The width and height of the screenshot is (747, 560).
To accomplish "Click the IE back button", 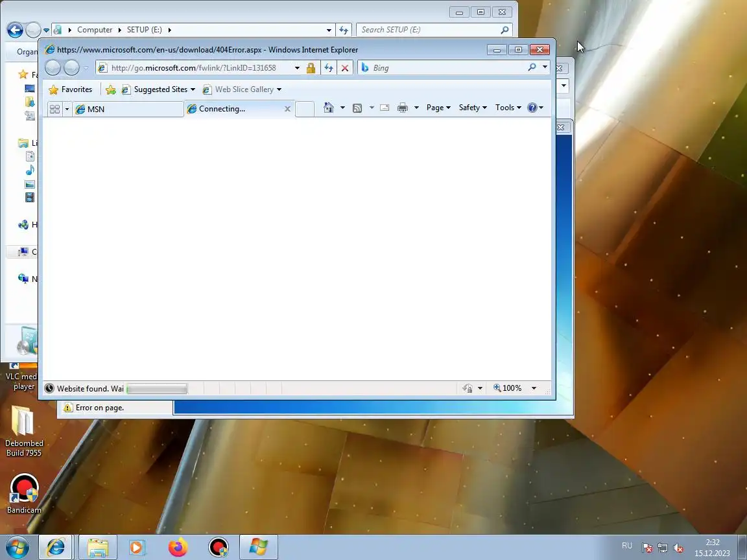I will pyautogui.click(x=53, y=68).
